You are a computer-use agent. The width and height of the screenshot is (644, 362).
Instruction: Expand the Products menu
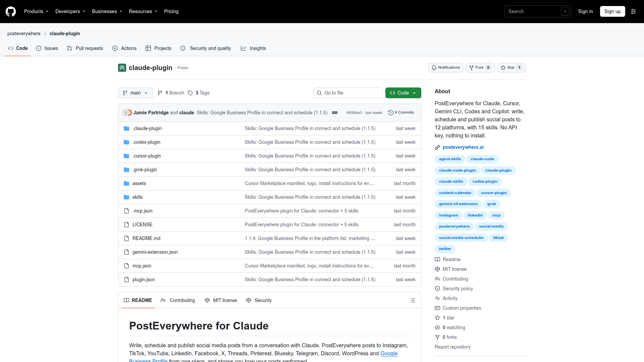pos(37,11)
